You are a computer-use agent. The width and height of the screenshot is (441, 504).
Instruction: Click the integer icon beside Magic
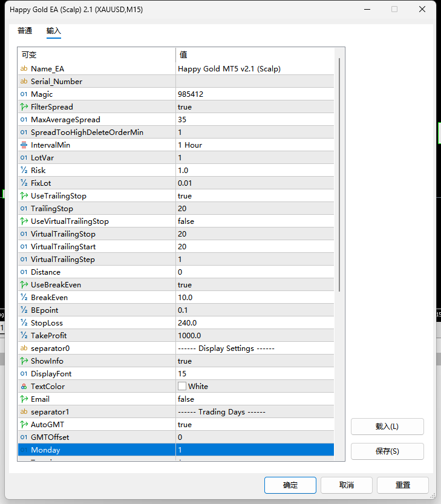pyautogui.click(x=24, y=94)
